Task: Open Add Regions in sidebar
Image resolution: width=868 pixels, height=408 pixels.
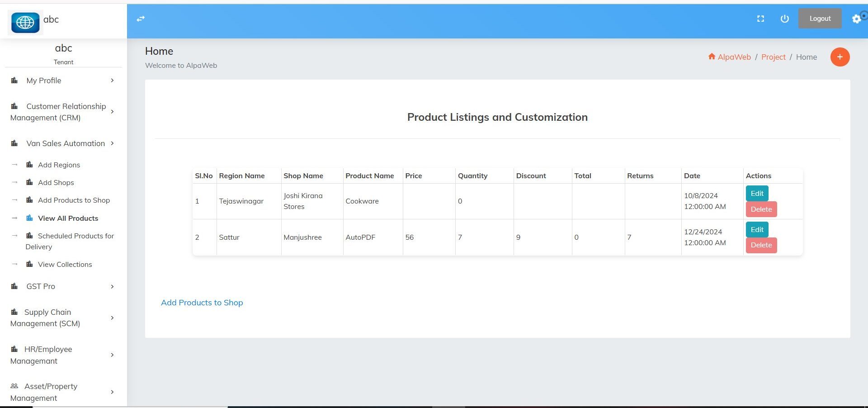Action: [59, 165]
